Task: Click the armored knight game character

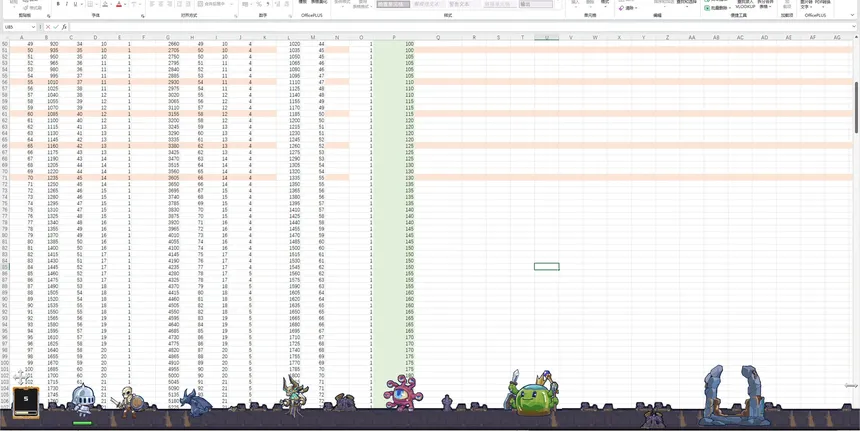Action: 83,399
